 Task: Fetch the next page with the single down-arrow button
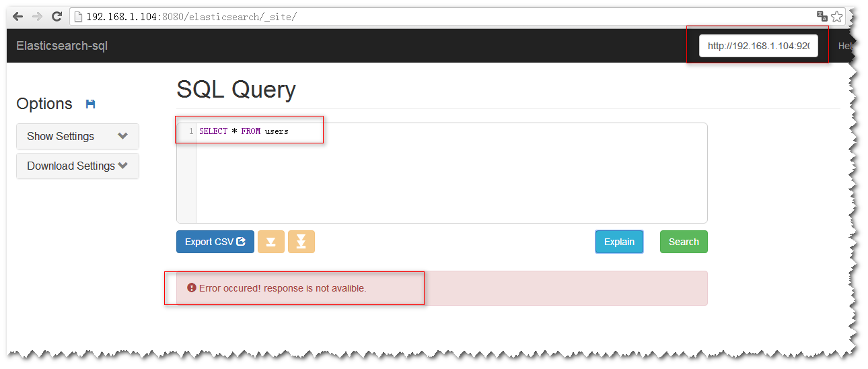coord(271,242)
